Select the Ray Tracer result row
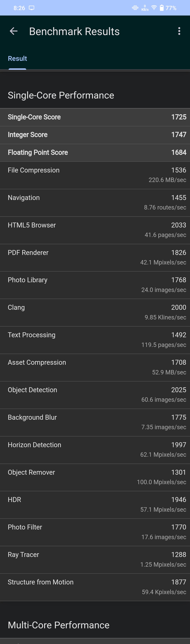 click(x=95, y=559)
